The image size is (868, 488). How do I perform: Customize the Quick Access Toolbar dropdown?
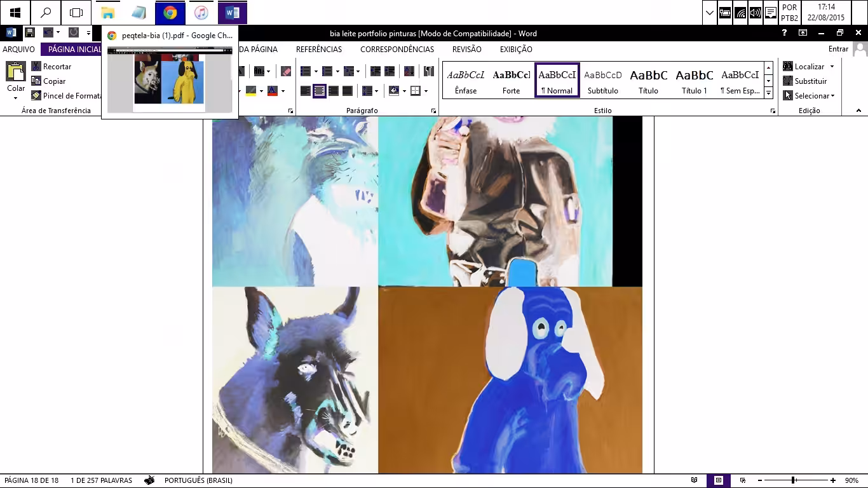click(x=88, y=33)
